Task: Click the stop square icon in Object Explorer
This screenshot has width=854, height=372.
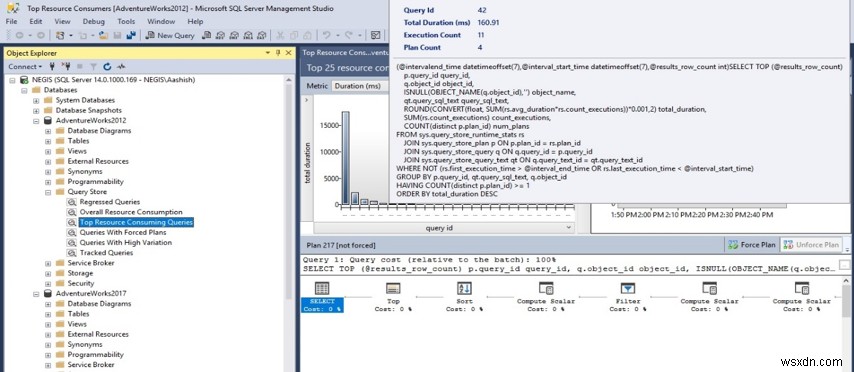Action: 80,66
